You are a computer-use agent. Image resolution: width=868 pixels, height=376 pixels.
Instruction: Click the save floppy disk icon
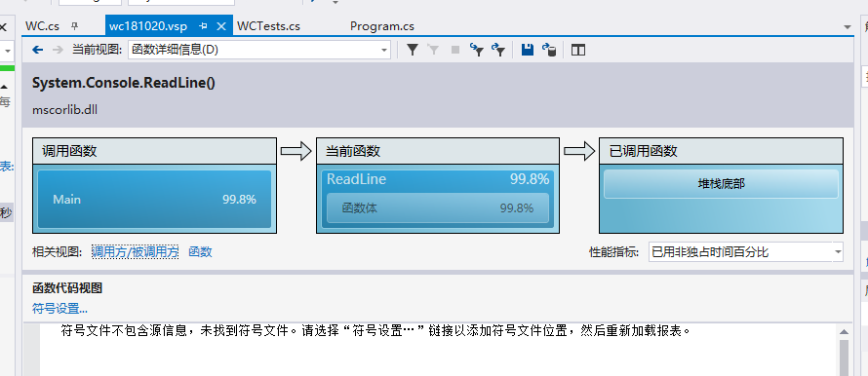point(528,50)
